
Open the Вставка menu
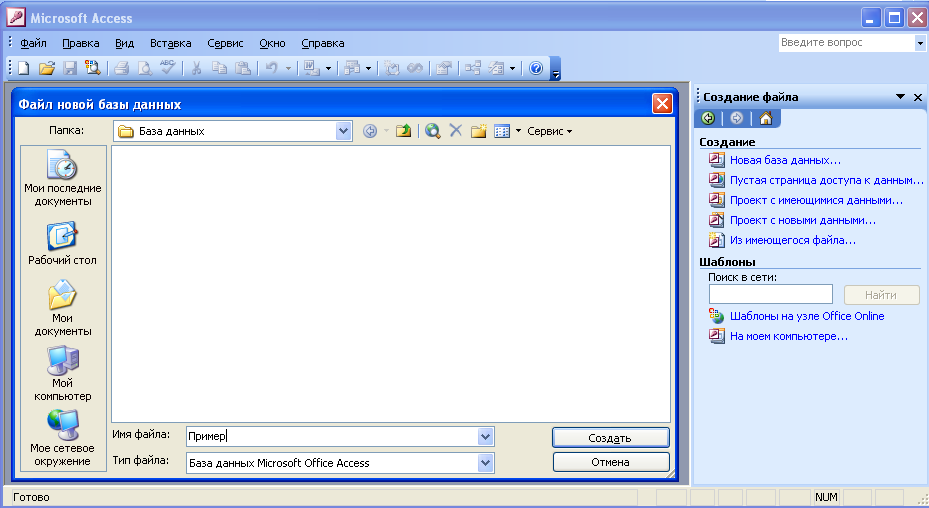171,43
